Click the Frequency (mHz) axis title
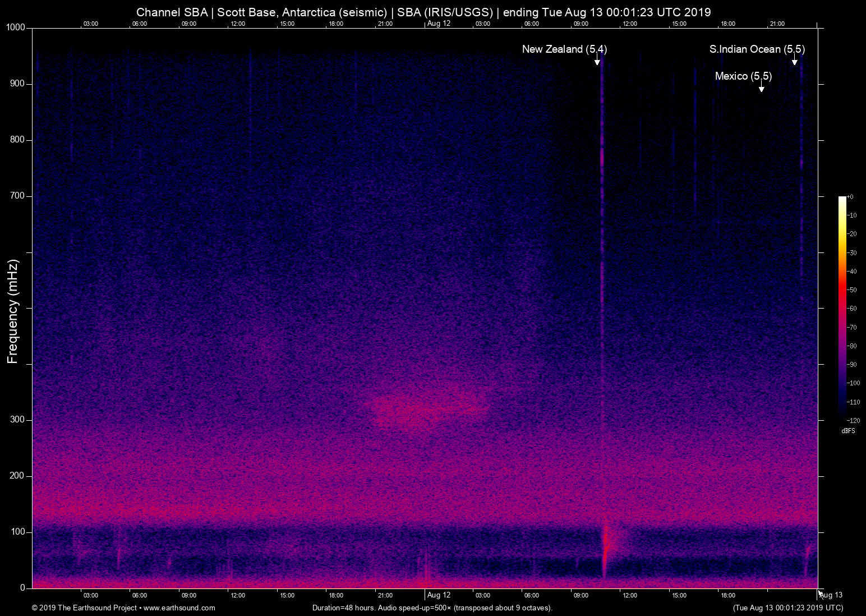 pyautogui.click(x=13, y=311)
